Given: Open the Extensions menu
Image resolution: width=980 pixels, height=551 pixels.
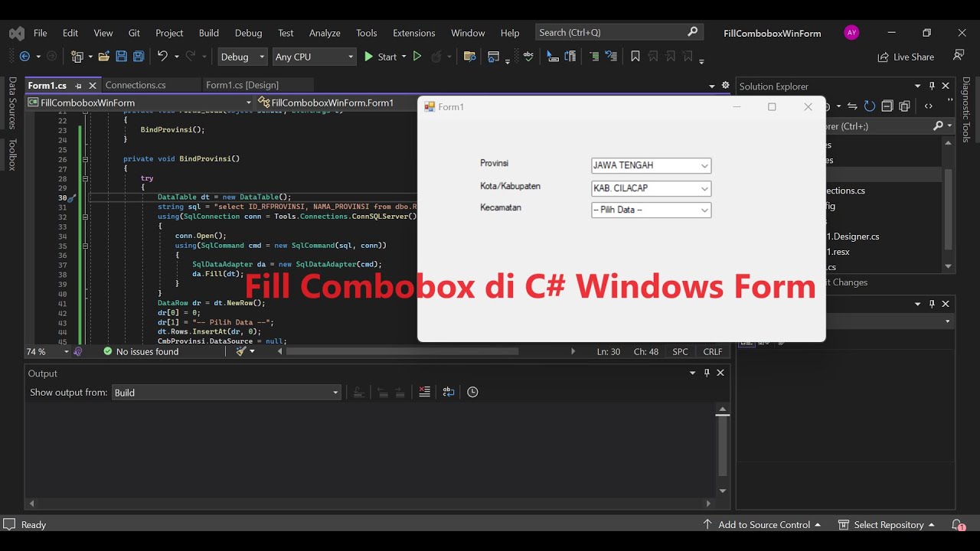Looking at the screenshot, I should tap(414, 33).
